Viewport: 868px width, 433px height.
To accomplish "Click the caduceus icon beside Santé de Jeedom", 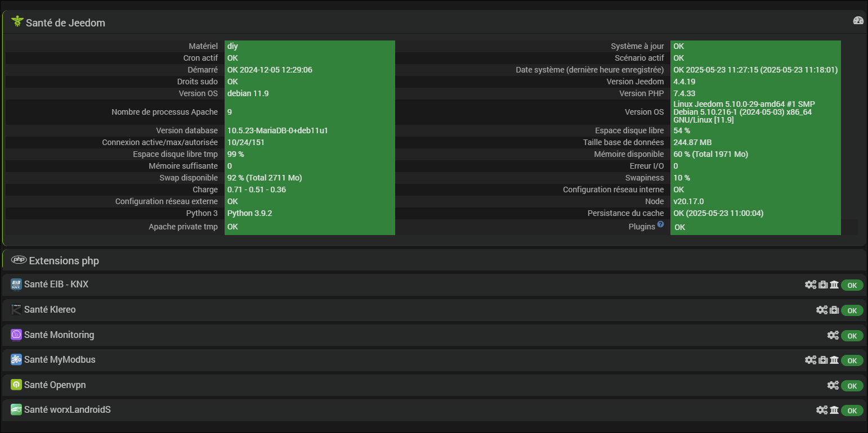I will click(17, 22).
